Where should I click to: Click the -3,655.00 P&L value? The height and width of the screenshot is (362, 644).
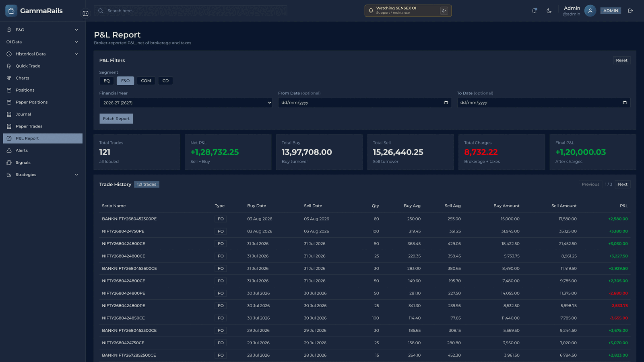(619, 318)
